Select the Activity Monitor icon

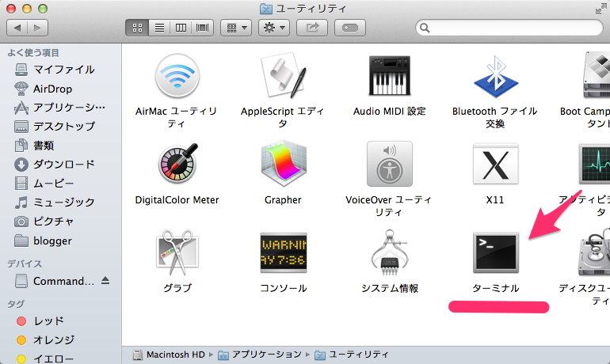pyautogui.click(x=594, y=164)
